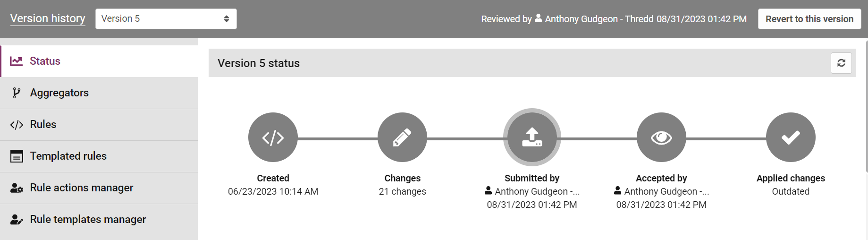Click Revert to this version button

click(x=809, y=19)
